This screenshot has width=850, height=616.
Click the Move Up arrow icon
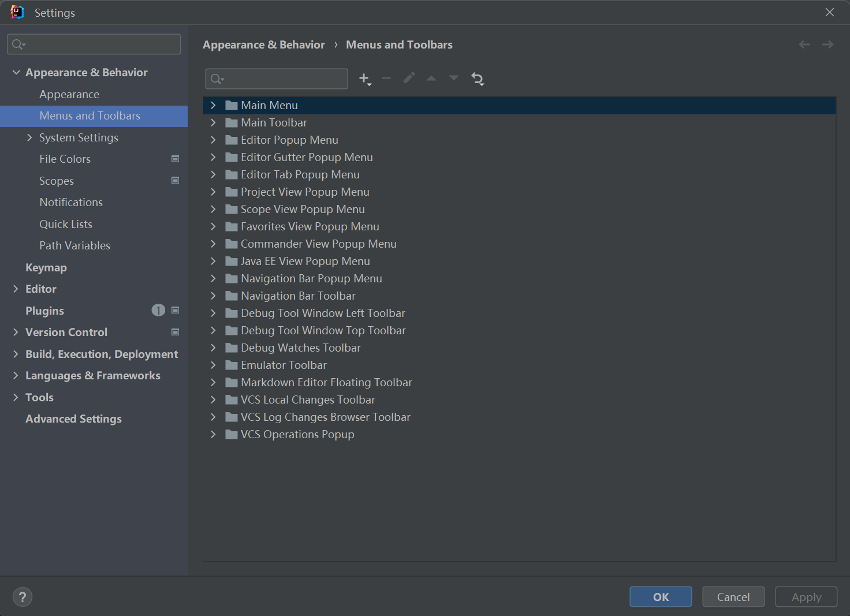(431, 79)
